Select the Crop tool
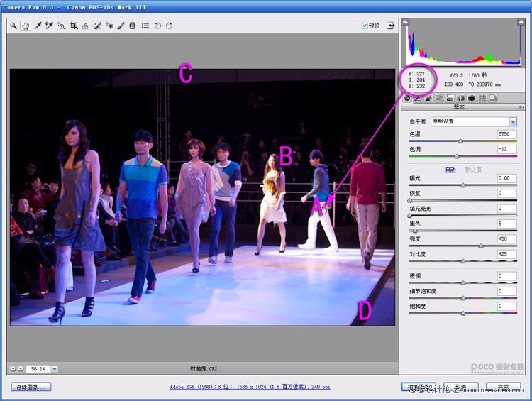The width and height of the screenshot is (532, 401). click(73, 26)
